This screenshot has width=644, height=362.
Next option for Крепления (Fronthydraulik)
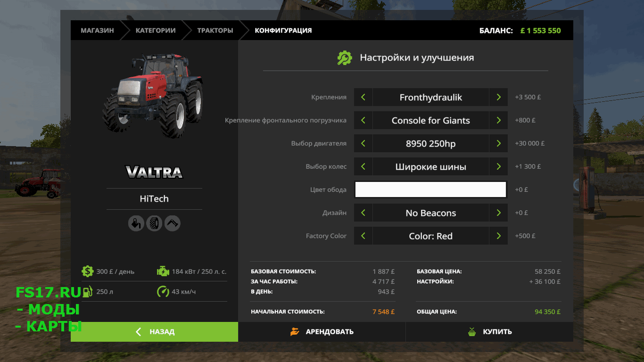point(498,98)
